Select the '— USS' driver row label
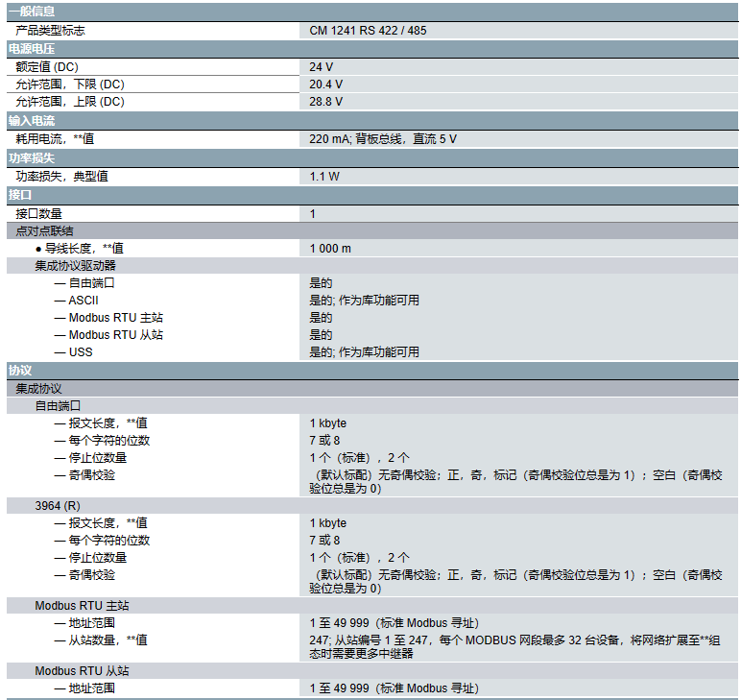The image size is (741, 700). pyautogui.click(x=73, y=352)
